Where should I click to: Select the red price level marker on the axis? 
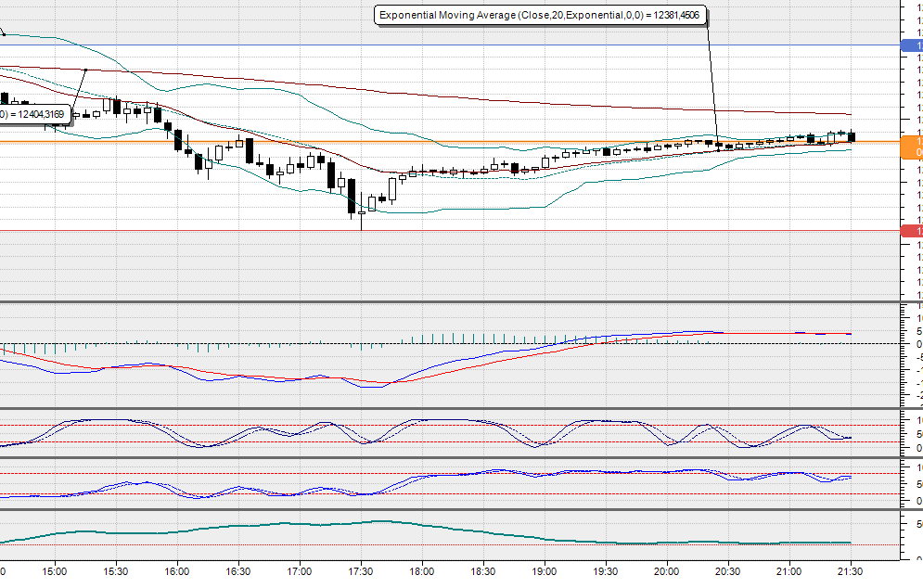coord(910,229)
